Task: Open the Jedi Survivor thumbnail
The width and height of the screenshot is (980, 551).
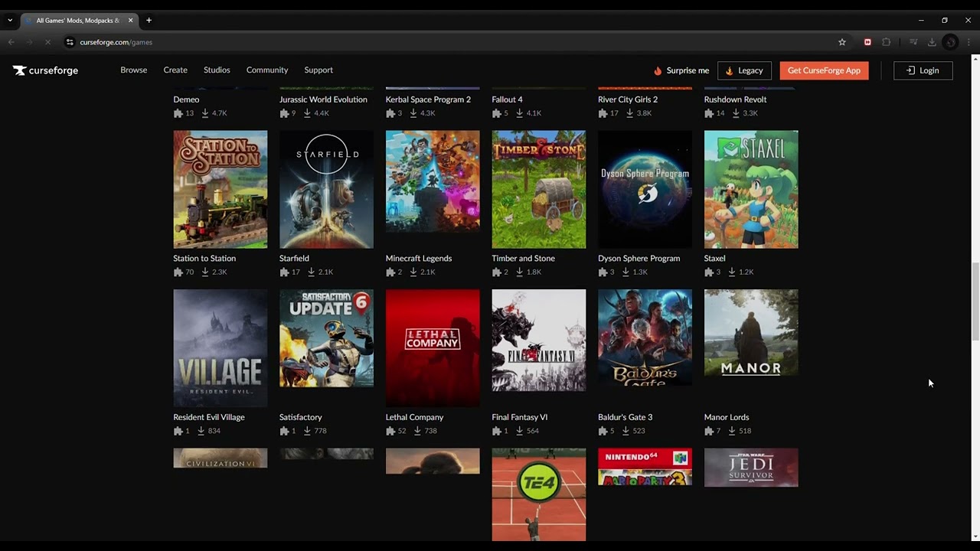Action: pos(751,468)
